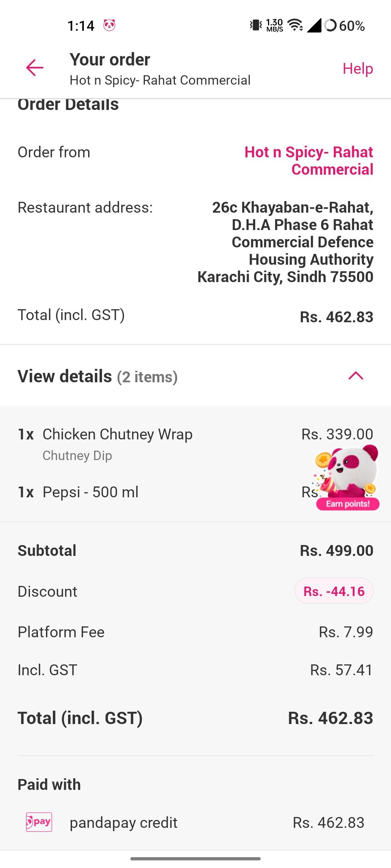
Task: Tap the Platform Fee line
Action: [61, 632]
